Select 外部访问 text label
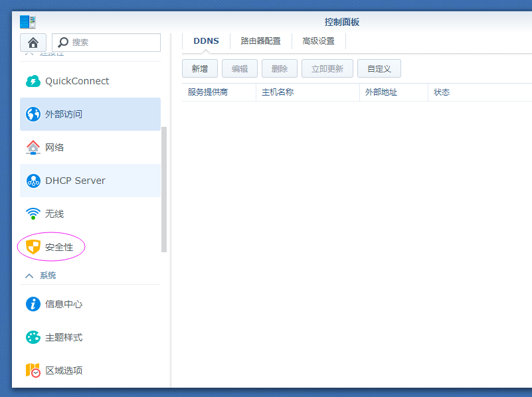Screen dimensions: 532x397 tap(64, 114)
